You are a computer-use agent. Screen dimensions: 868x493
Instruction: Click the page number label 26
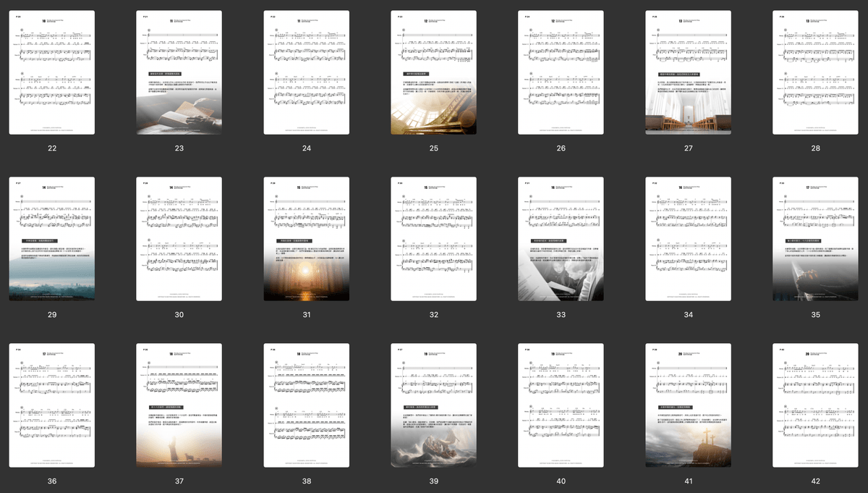(561, 148)
